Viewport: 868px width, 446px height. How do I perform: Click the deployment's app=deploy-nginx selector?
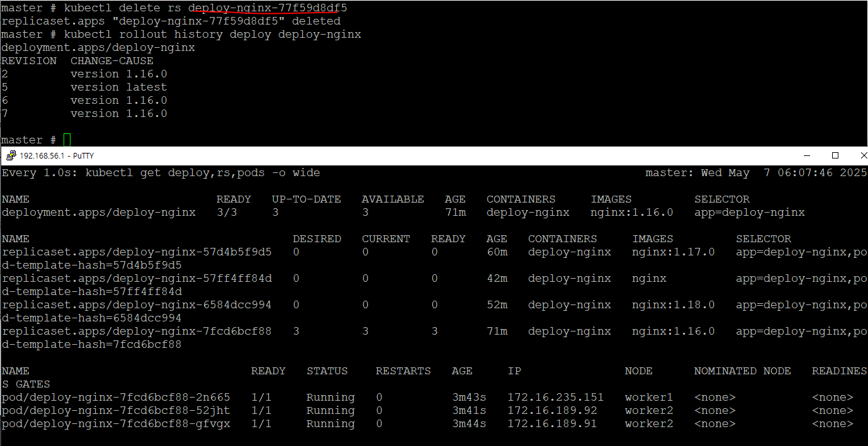750,212
